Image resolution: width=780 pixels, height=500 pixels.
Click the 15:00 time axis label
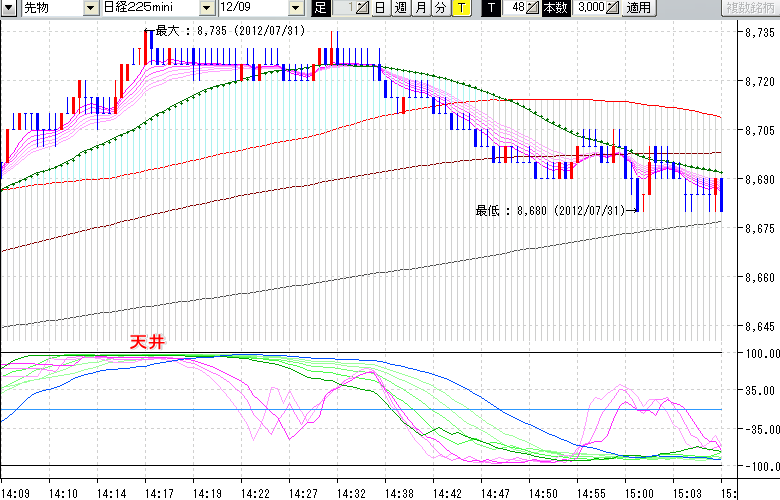click(639, 494)
